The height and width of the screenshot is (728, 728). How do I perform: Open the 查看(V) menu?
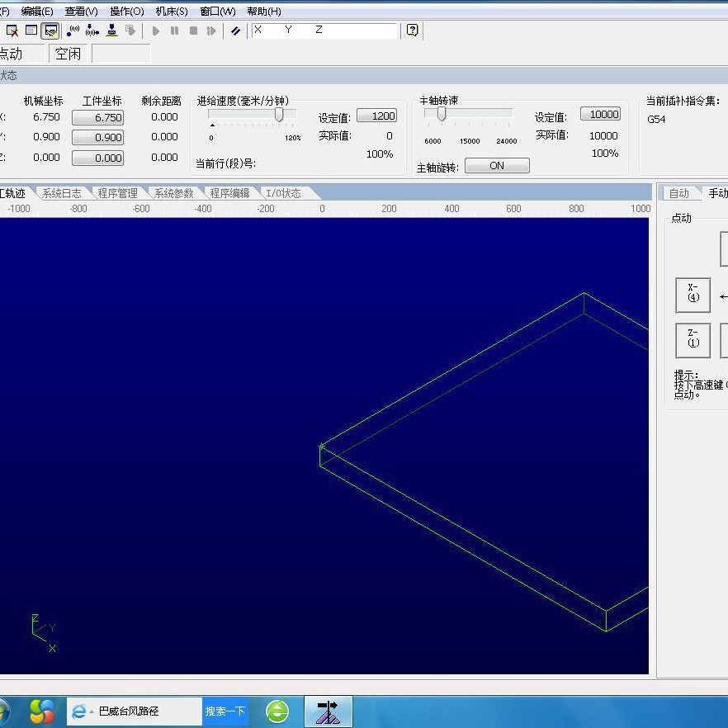pyautogui.click(x=80, y=12)
